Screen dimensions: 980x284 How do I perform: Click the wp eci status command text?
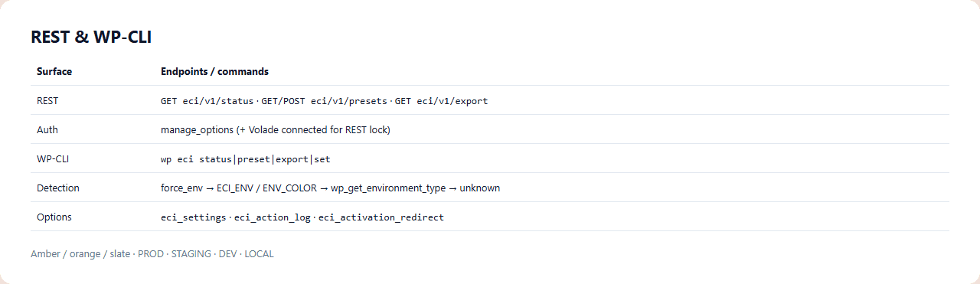tap(196, 158)
